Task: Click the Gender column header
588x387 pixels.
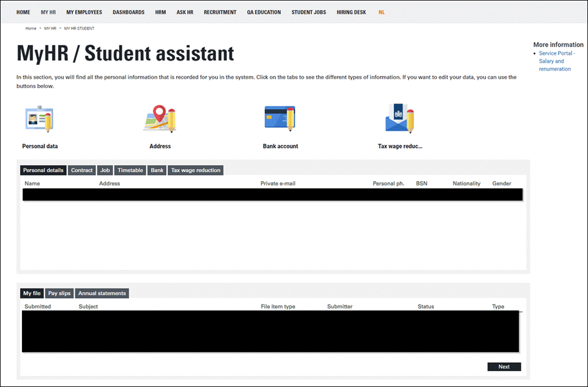Action: [x=502, y=184]
